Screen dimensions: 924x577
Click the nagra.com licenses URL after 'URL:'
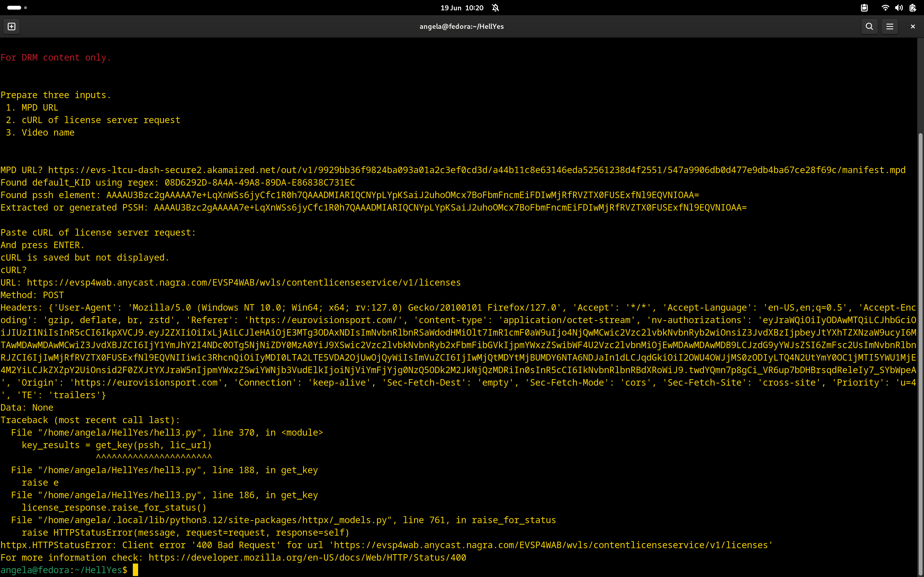pyautogui.click(x=244, y=283)
